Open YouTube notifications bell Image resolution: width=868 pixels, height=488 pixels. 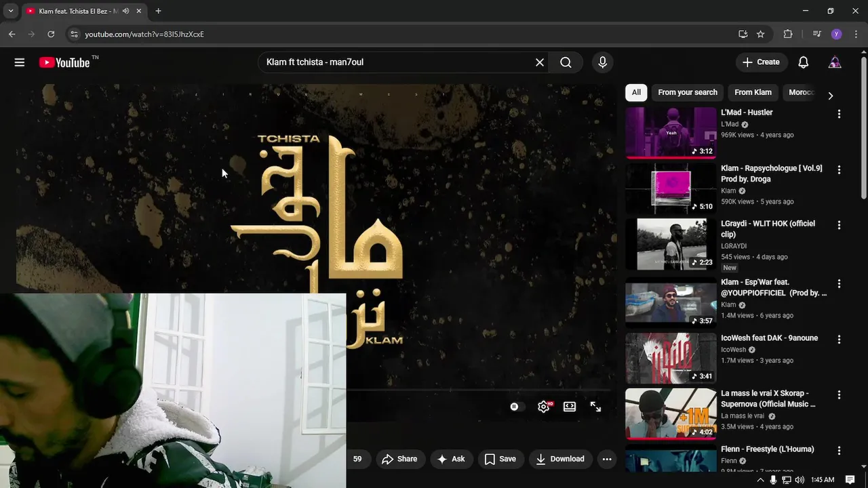click(803, 62)
